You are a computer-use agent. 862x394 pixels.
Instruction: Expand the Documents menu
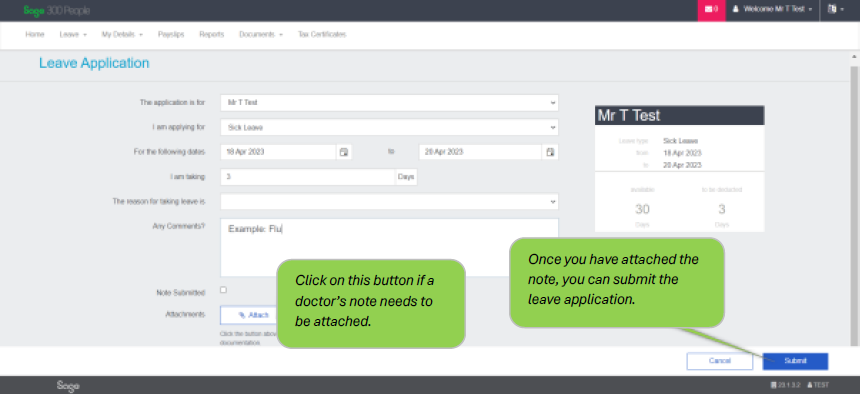[261, 35]
